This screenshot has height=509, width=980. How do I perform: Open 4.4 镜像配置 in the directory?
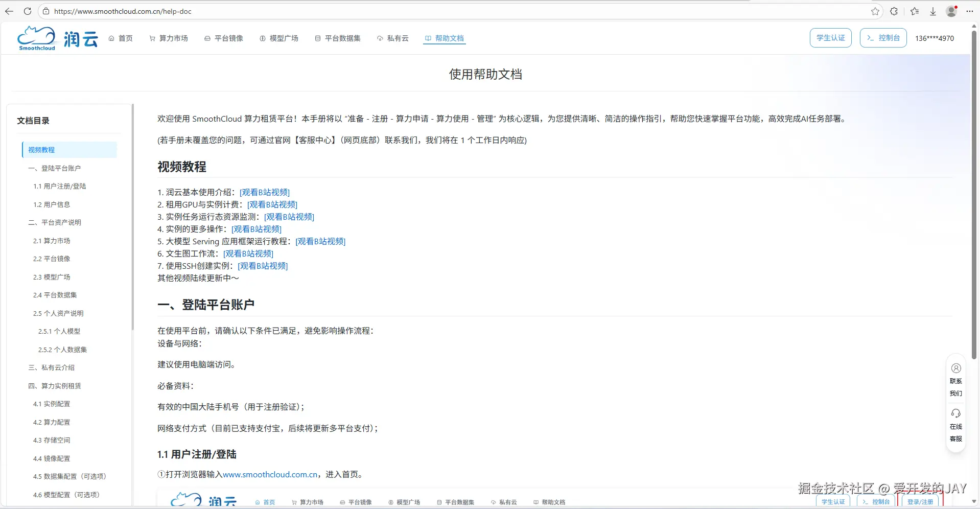click(52, 458)
